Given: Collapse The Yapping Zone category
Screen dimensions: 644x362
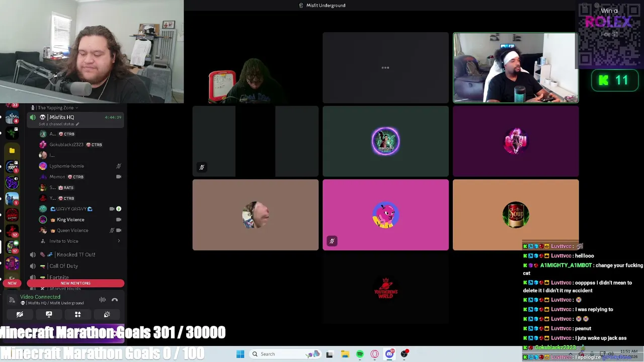Looking at the screenshot, I should tap(55, 108).
